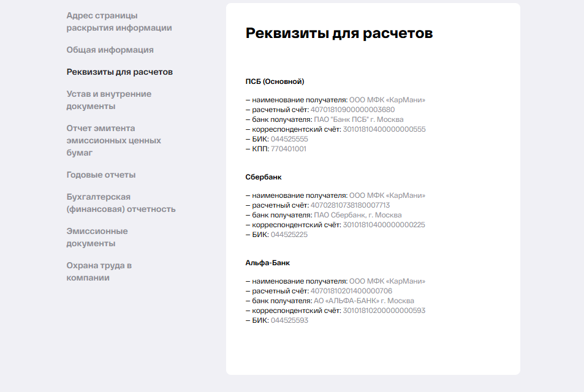Viewport: 584px width, 392px height.
Task: Open Бухгалтерская (финансовая) отчетность link
Action: pos(121,203)
